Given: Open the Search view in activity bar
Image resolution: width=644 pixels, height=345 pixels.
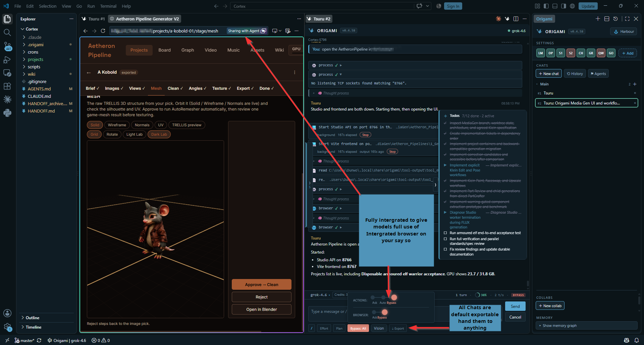Looking at the screenshot, I should [x=7, y=32].
